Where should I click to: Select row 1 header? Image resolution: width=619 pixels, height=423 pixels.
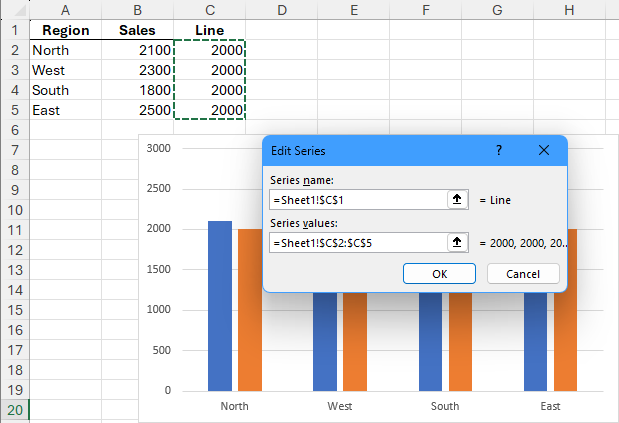click(15, 30)
